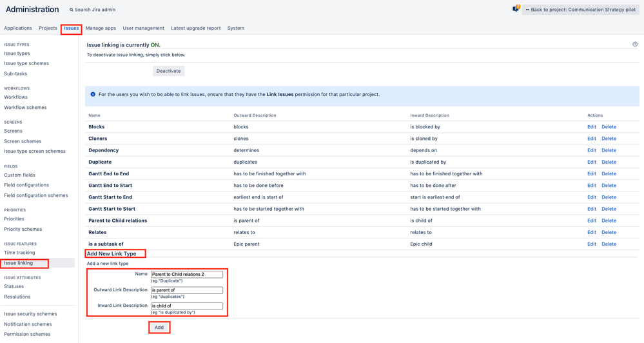Open Workflows in sidebar
The width and height of the screenshot is (644, 343).
click(x=16, y=97)
